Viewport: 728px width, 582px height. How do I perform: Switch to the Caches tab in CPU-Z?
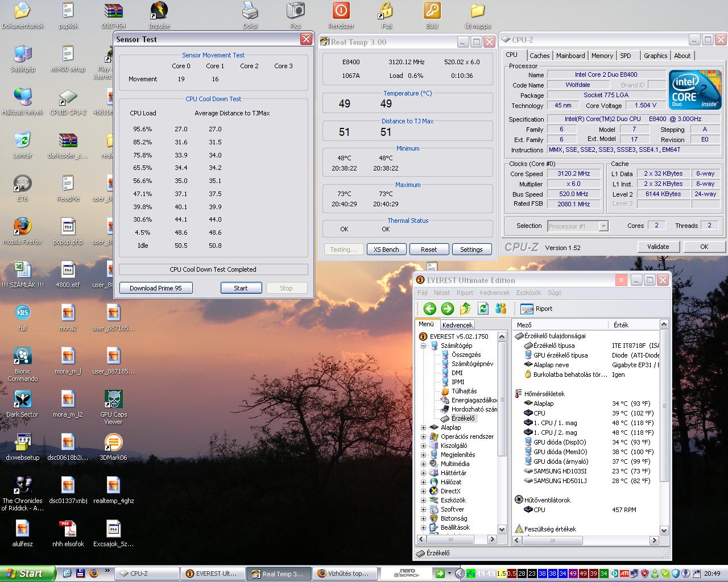(539, 56)
